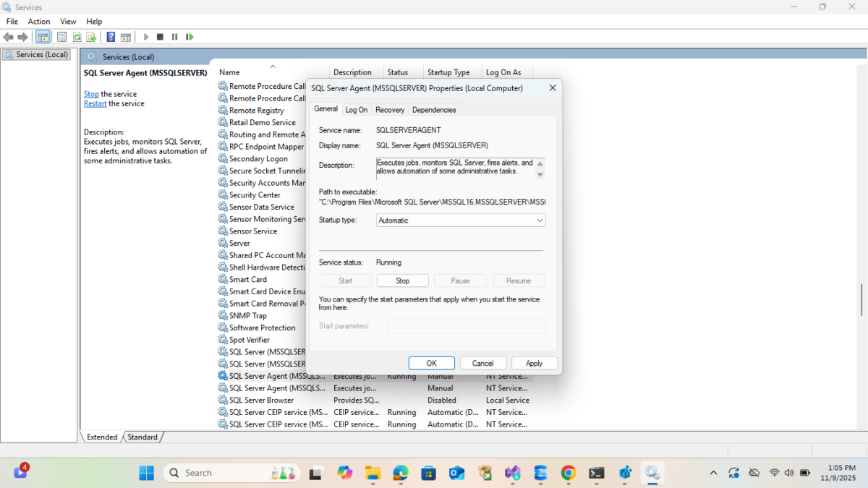
Task: Open the Copilot taskbar icon
Action: (x=345, y=473)
